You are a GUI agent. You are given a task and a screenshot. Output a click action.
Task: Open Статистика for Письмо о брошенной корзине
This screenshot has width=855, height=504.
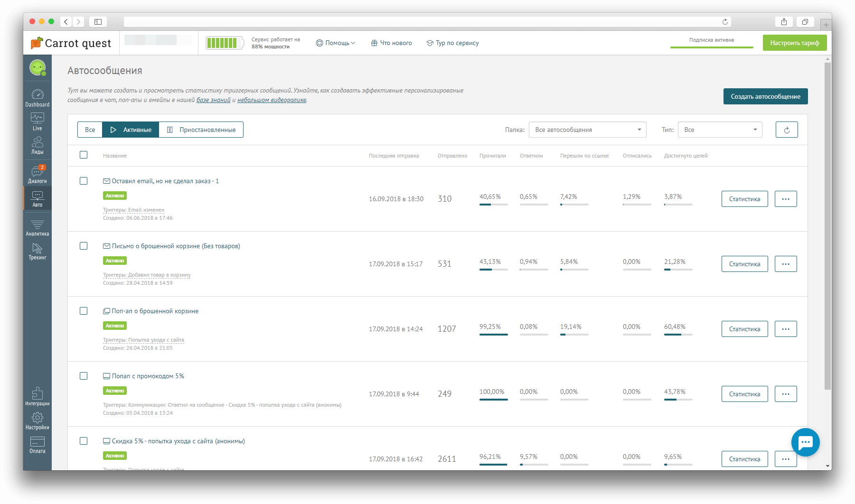(x=745, y=264)
